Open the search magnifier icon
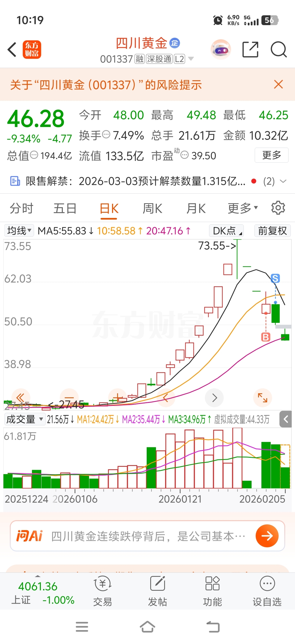 tap(279, 49)
